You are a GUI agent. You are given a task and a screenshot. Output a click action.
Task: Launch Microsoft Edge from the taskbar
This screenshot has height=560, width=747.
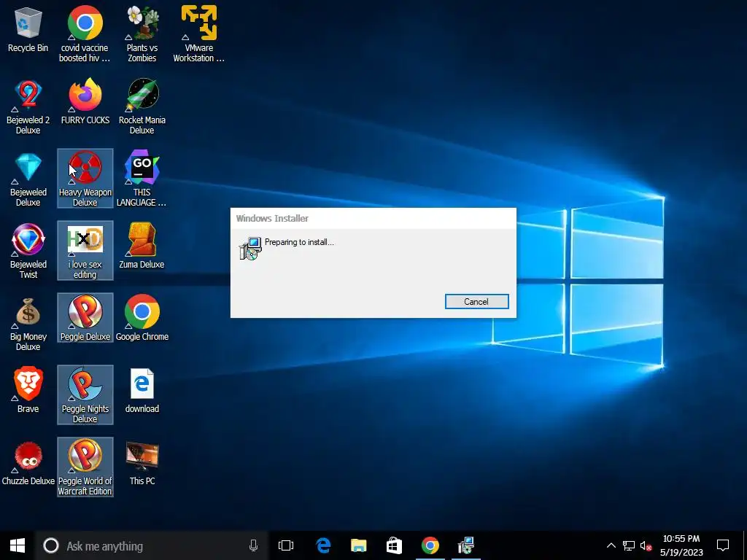323,545
